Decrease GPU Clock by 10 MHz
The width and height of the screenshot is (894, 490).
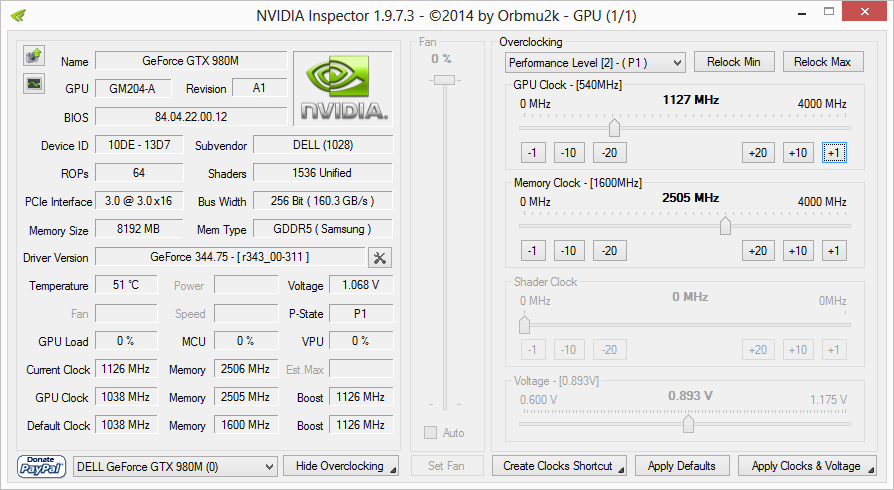569,153
